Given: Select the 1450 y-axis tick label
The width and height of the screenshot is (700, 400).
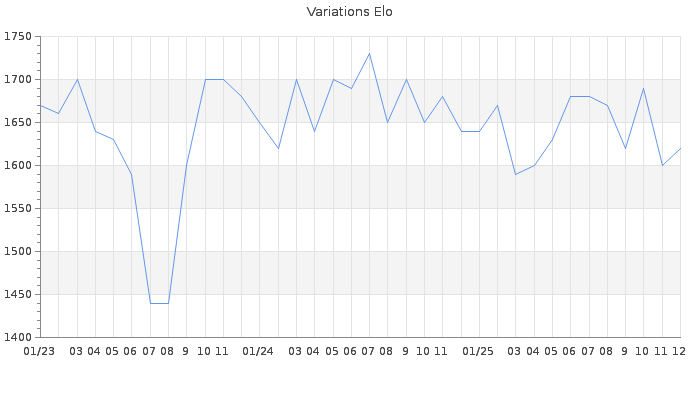Looking at the screenshot, I should tap(18, 295).
